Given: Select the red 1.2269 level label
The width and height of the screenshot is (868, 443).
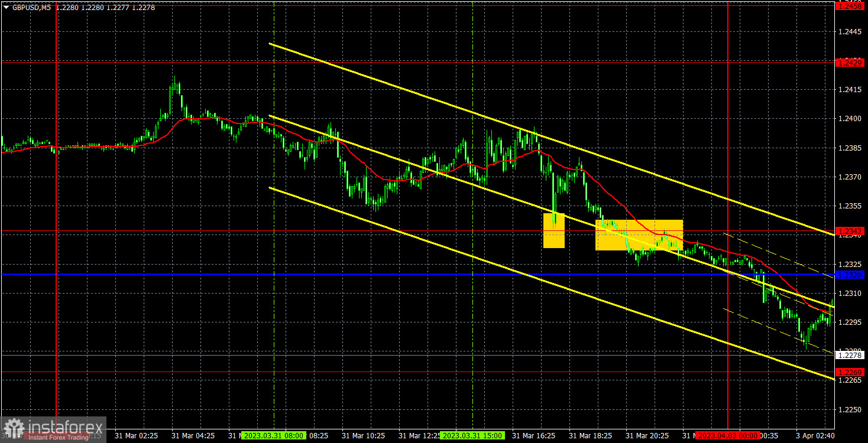Looking at the screenshot, I should tap(851, 372).
